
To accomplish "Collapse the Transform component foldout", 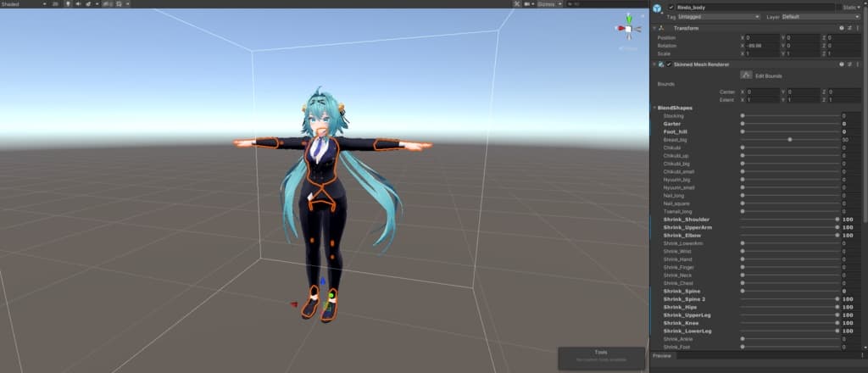I will point(654,28).
